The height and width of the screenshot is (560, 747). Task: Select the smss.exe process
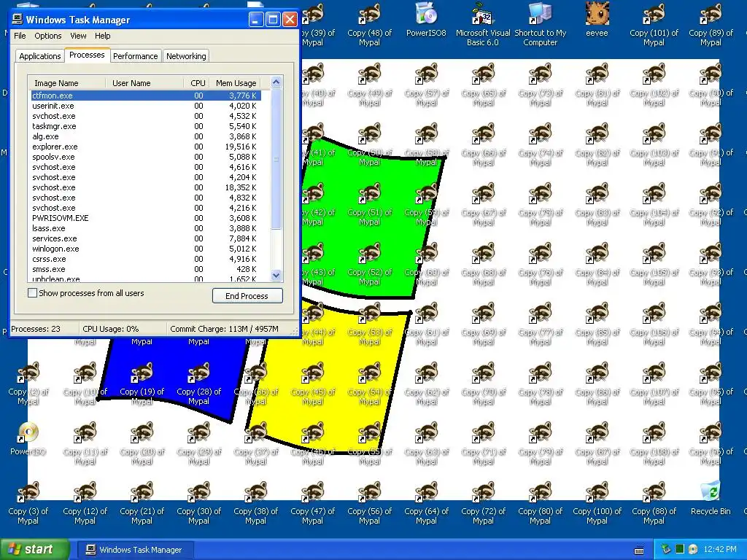pyautogui.click(x=146, y=269)
